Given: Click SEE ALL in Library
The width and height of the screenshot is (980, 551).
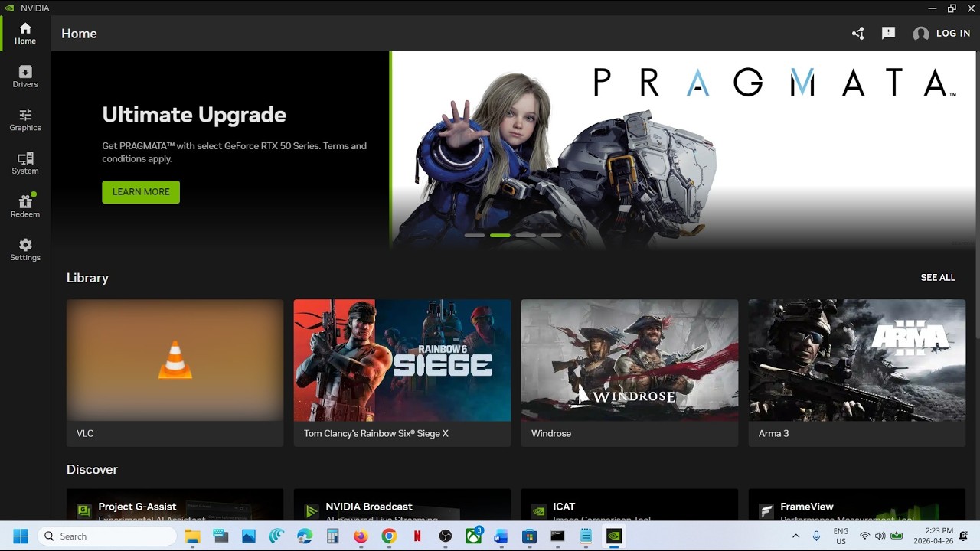Looking at the screenshot, I should 938,278.
